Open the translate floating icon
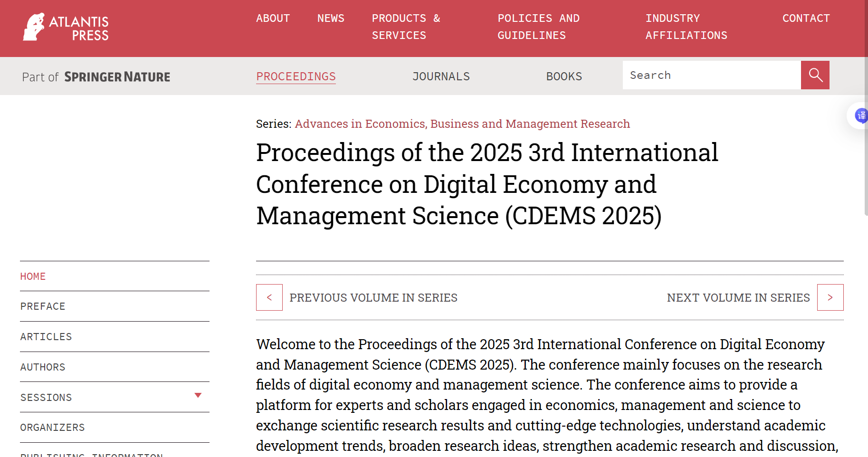 [860, 115]
